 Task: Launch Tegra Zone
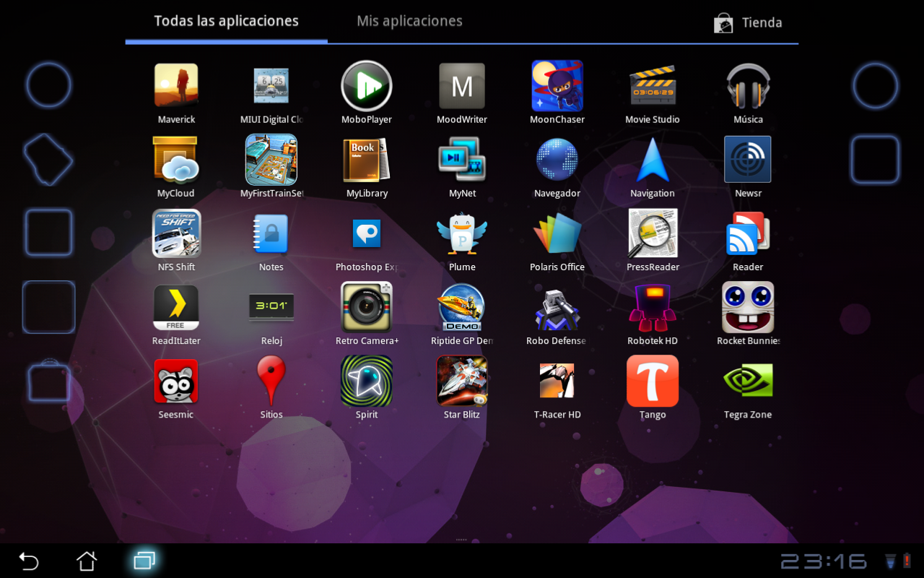click(748, 381)
